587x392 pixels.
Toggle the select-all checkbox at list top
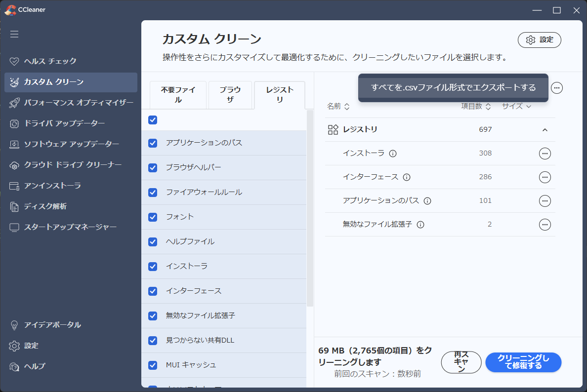(x=153, y=120)
